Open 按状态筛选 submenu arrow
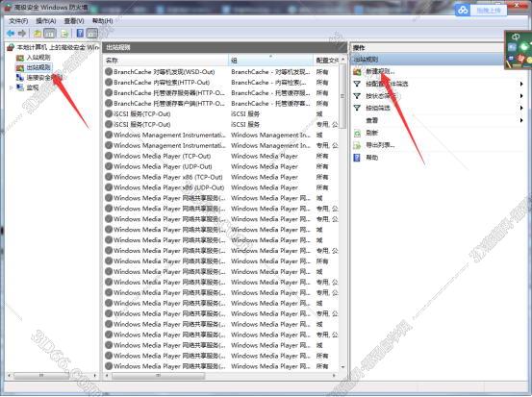Viewport: 532px width, 397px height. 521,96
